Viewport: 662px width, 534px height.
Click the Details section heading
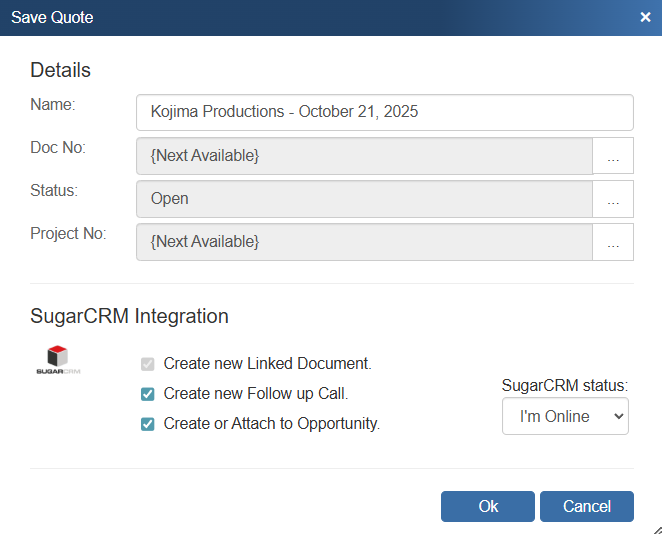point(60,70)
